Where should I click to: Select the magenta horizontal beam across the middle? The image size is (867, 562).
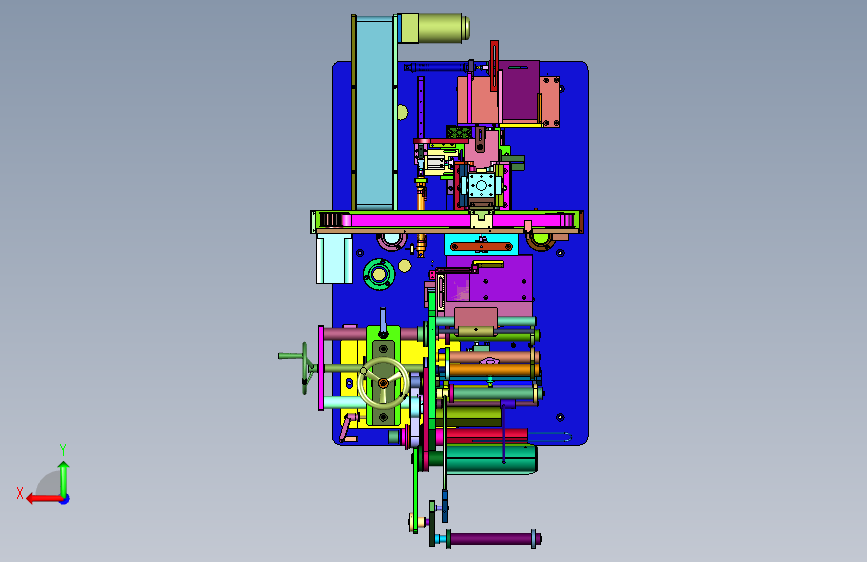(409, 221)
